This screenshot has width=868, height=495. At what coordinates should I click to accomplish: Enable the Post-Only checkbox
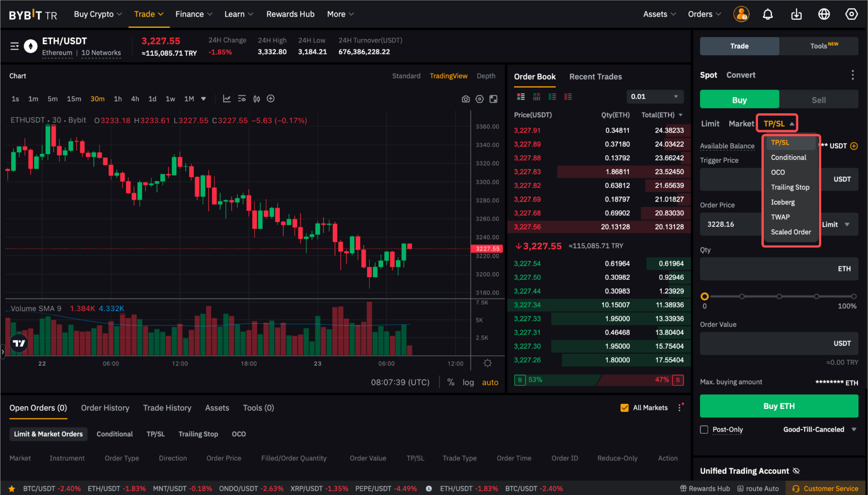tap(704, 429)
